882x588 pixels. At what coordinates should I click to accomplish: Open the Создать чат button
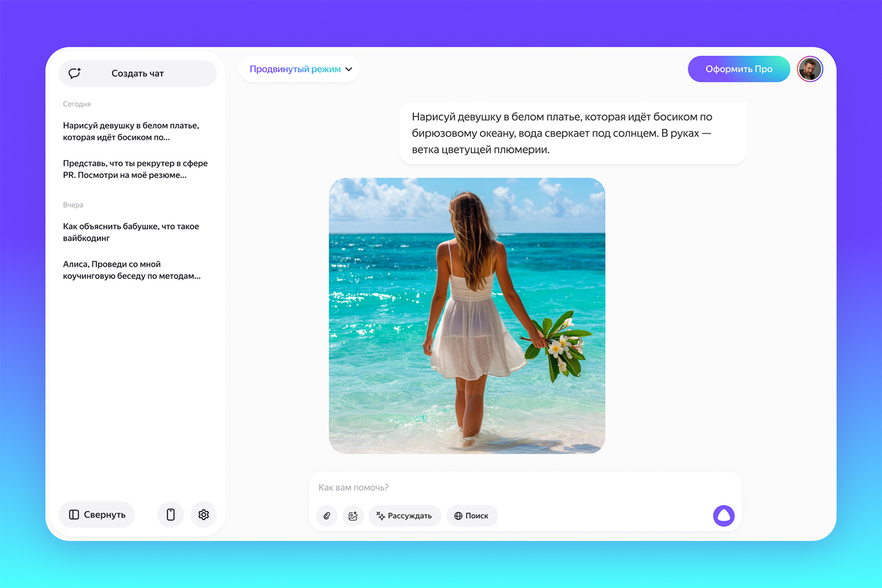(138, 74)
